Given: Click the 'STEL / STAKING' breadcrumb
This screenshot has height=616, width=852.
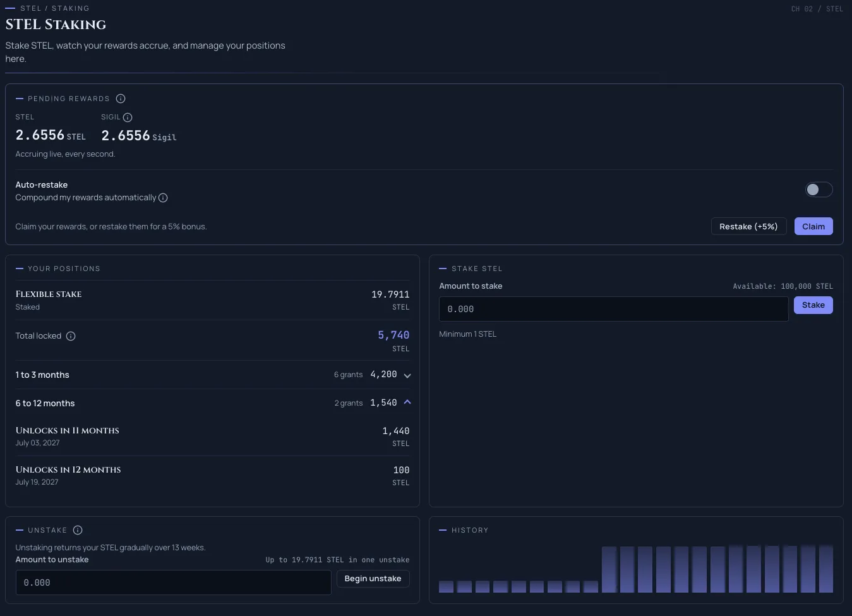Looking at the screenshot, I should tap(55, 8).
